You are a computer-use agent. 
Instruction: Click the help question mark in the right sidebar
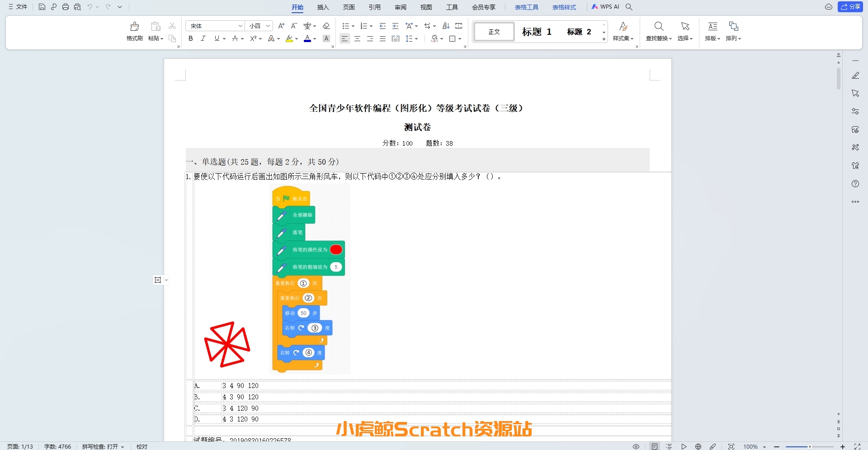click(855, 184)
